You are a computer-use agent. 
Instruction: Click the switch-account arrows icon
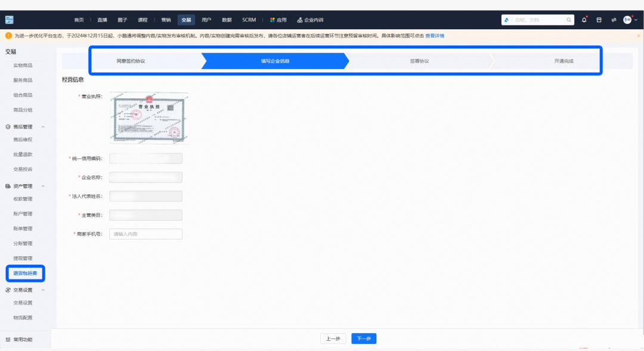click(614, 20)
